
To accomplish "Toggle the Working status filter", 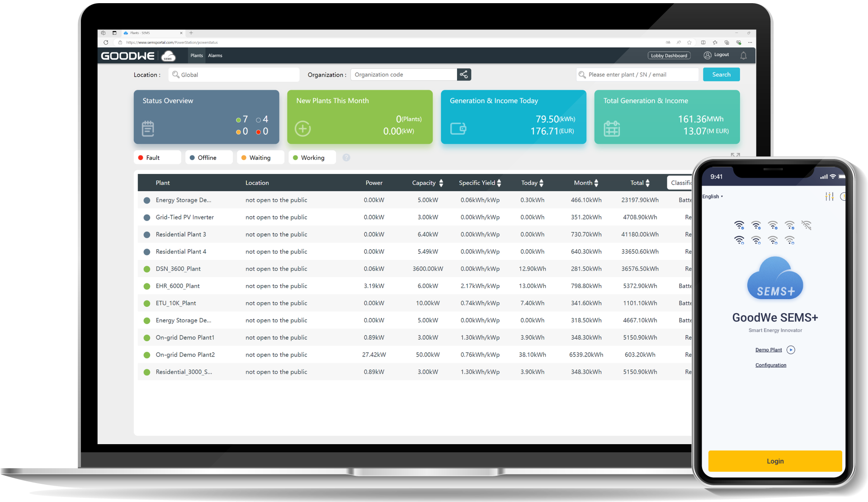I will pyautogui.click(x=312, y=158).
